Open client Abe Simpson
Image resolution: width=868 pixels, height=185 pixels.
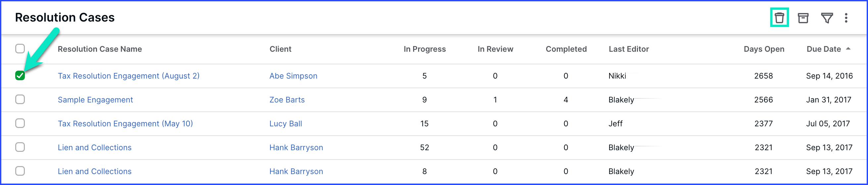293,76
